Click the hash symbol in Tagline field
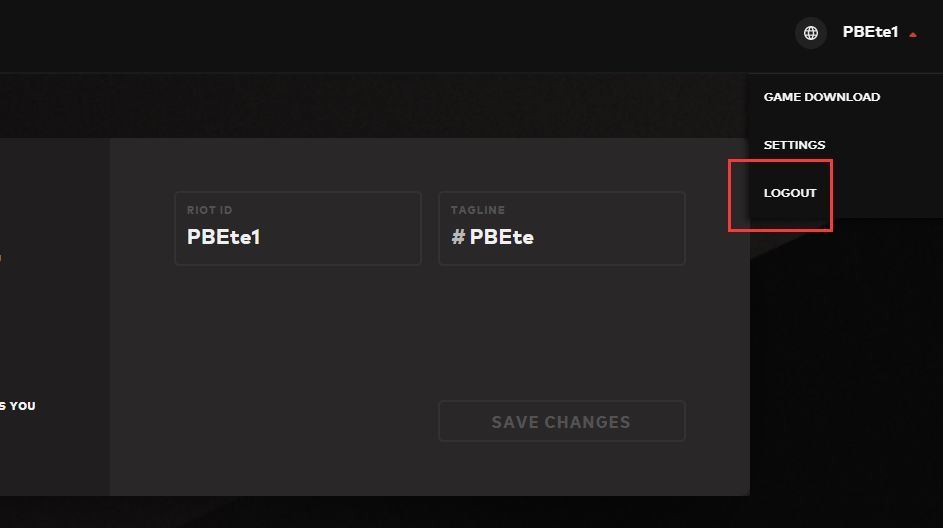943x528 pixels. click(x=458, y=237)
